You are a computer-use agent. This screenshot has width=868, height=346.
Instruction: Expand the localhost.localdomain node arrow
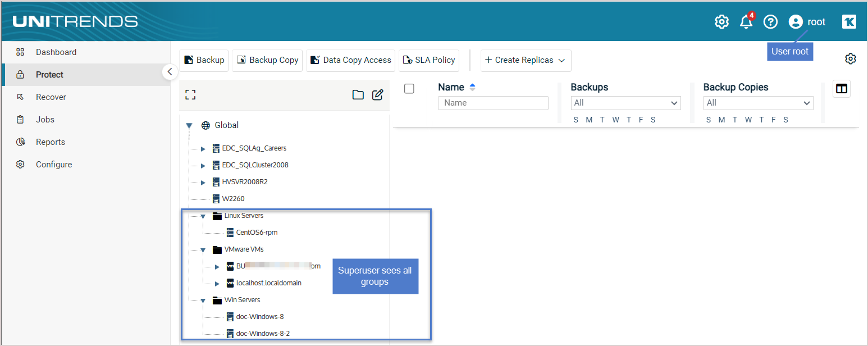click(217, 284)
